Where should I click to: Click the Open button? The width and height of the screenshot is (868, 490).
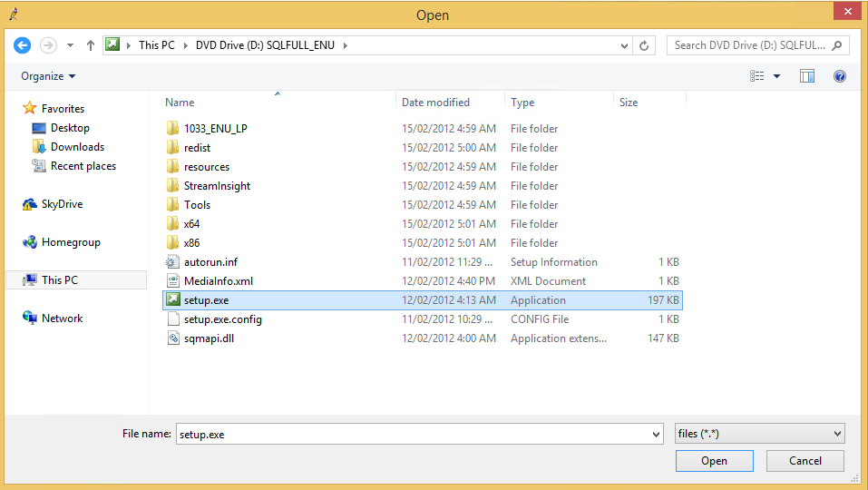coord(714,461)
